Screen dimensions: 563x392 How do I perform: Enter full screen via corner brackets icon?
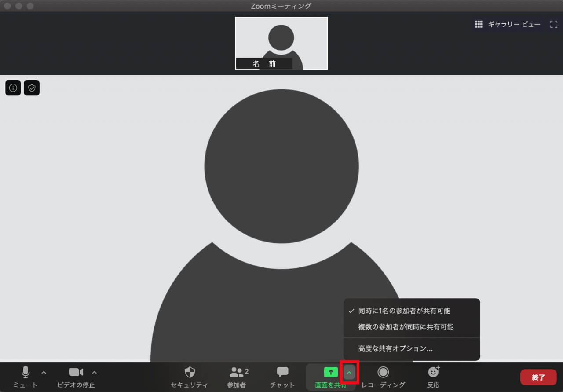click(x=554, y=24)
